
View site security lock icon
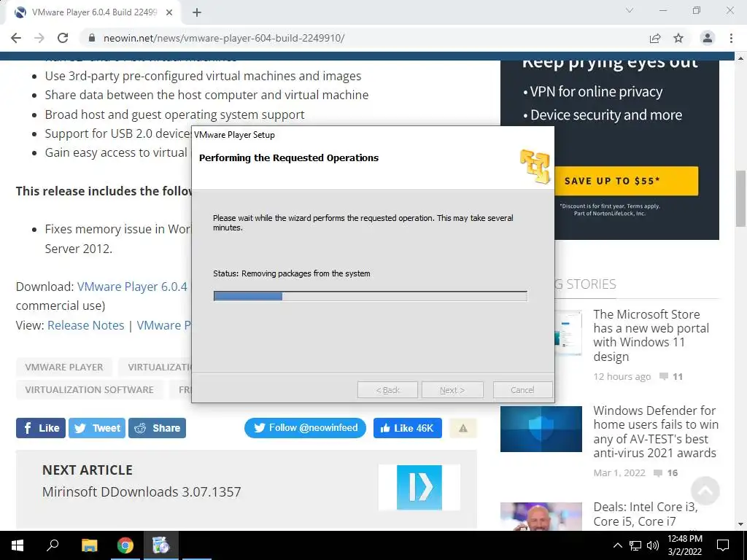click(92, 38)
